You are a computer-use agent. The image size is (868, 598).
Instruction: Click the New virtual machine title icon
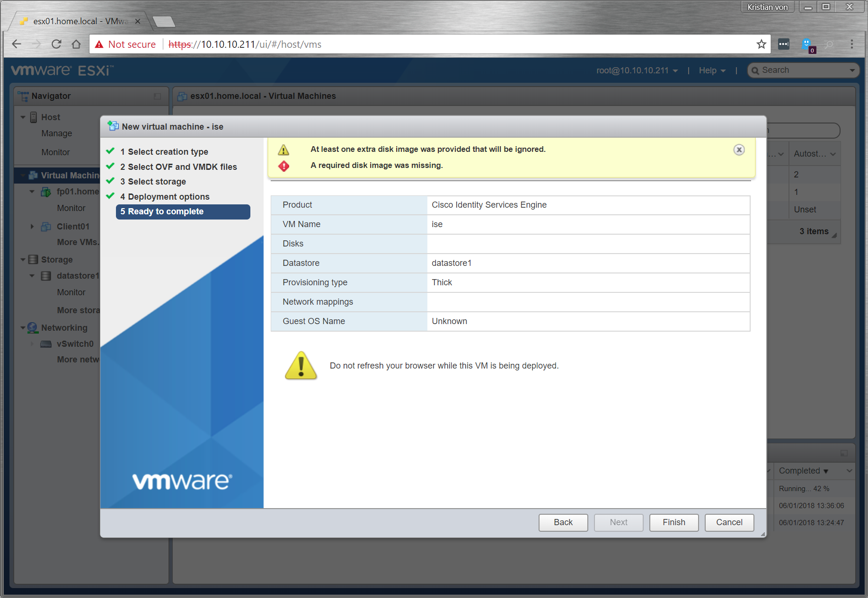point(113,126)
